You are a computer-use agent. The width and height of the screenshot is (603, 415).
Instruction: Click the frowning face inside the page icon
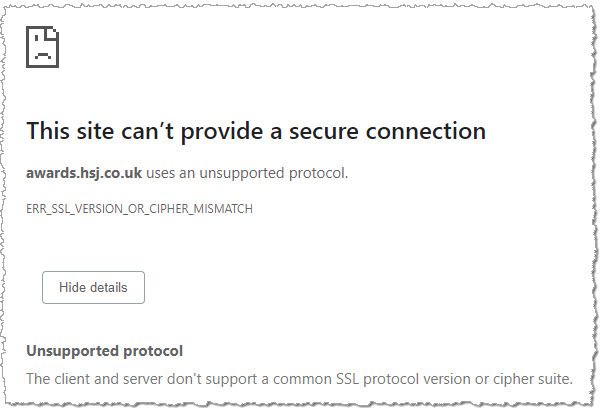42,48
